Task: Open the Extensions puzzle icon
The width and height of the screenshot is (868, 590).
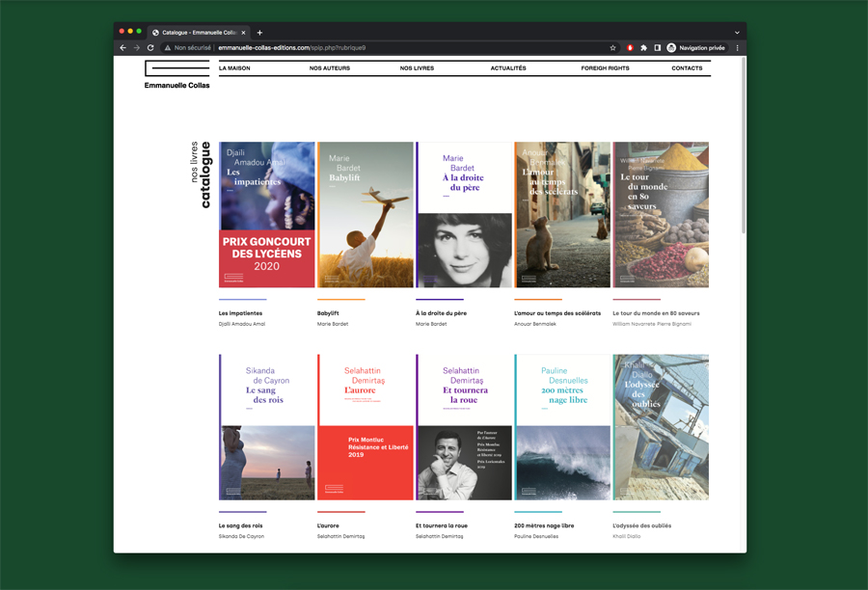Action: click(x=643, y=47)
